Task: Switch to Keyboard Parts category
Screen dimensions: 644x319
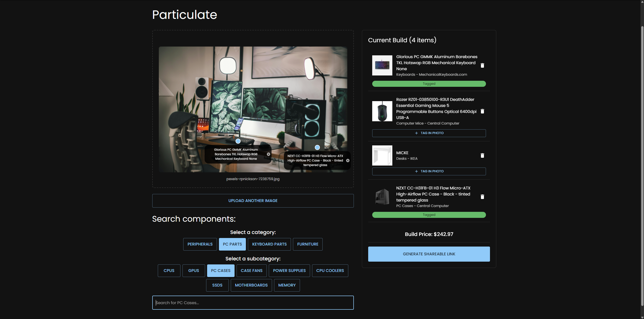Action: [269, 244]
